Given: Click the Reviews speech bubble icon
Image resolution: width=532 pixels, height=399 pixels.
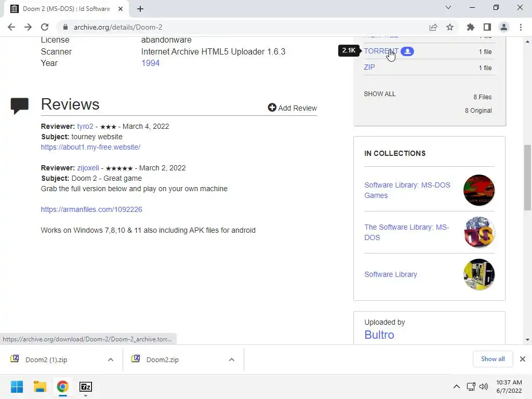Looking at the screenshot, I should coord(20,106).
